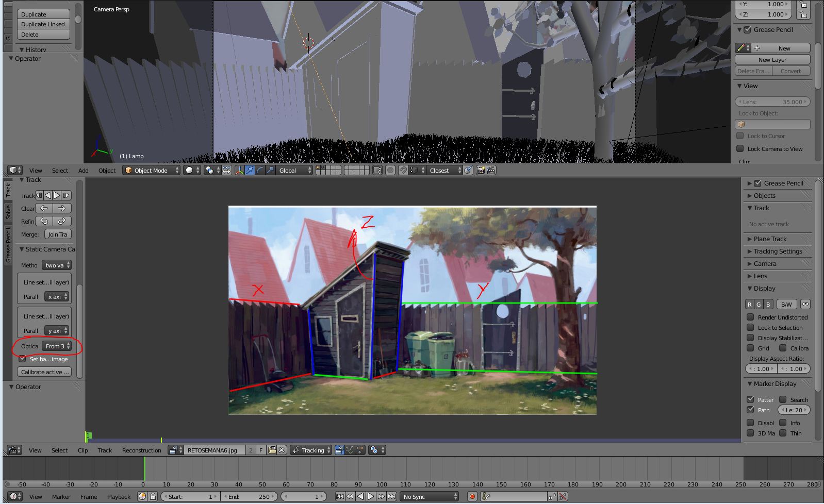Open the Clip menu
This screenshot has width=824, height=504.
[x=83, y=450]
